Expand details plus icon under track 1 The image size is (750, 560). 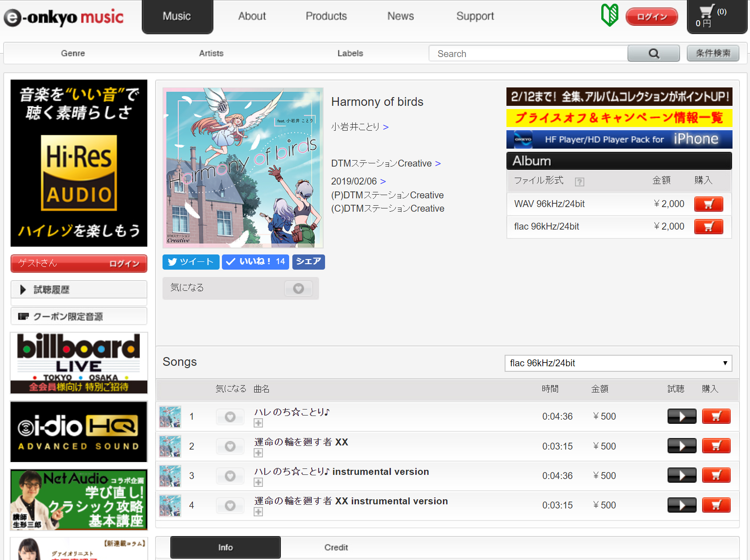point(258,423)
